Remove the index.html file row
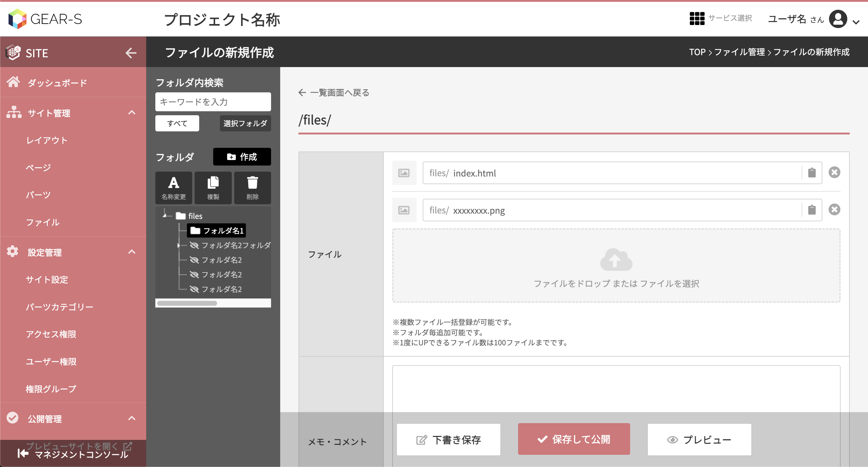Image resolution: width=868 pixels, height=467 pixels. [x=834, y=172]
